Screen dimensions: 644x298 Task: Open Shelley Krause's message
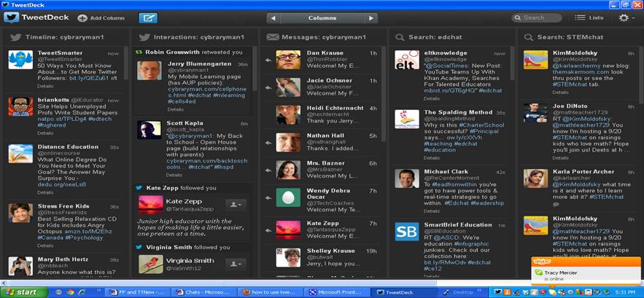pos(323,257)
